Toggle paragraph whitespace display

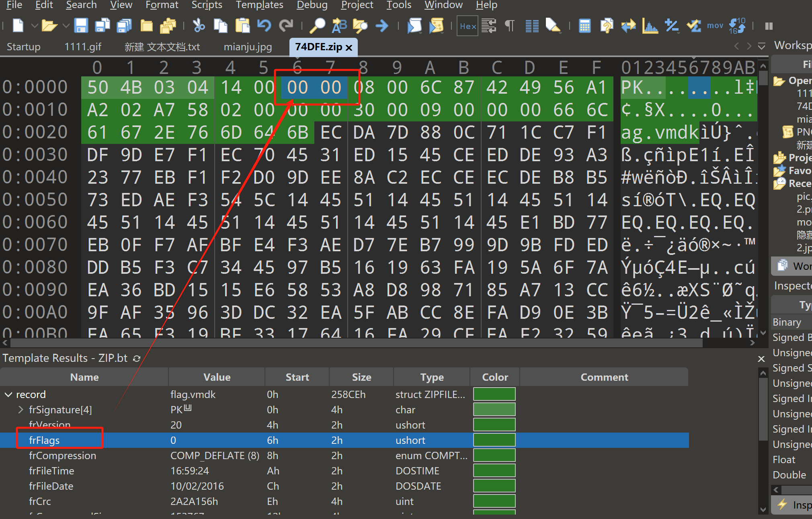coord(509,26)
